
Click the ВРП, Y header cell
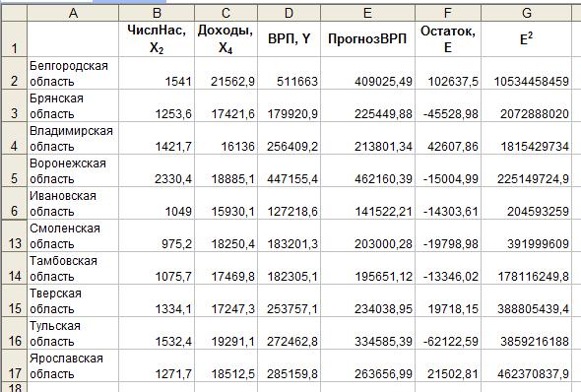point(289,38)
